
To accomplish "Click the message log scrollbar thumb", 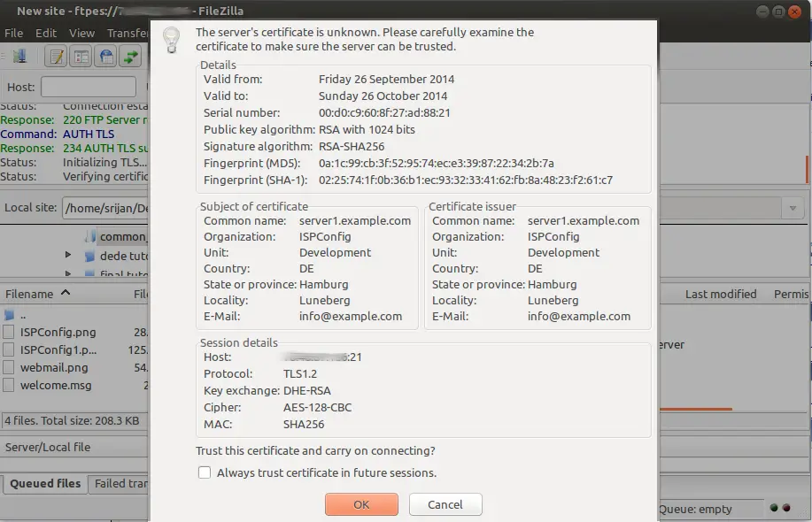I will [x=807, y=169].
